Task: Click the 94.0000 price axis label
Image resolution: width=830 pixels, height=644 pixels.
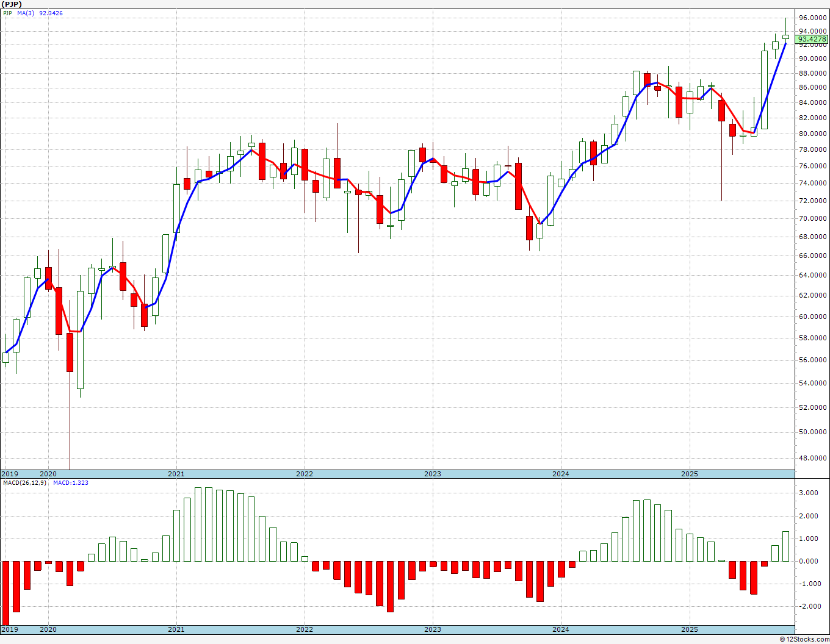Action: point(813,32)
